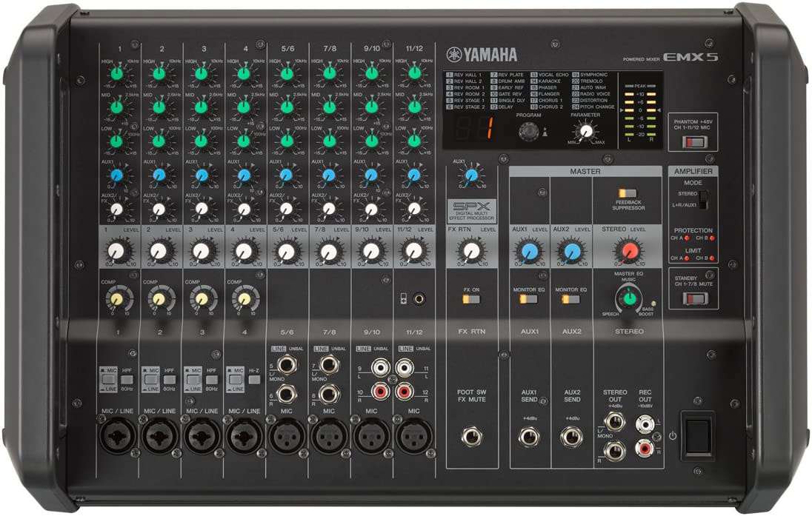Click the master AUX2 LEVEL blue knob
Screen dimensions: 812x516
571,252
